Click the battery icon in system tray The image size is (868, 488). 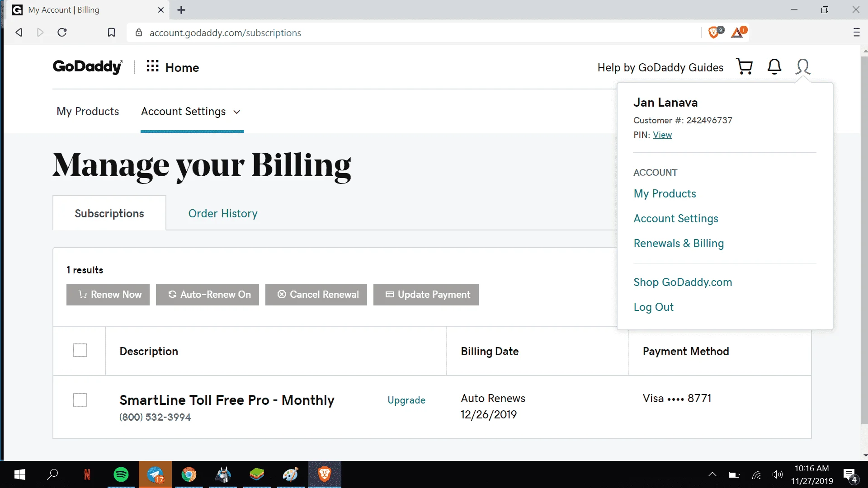[x=734, y=474]
